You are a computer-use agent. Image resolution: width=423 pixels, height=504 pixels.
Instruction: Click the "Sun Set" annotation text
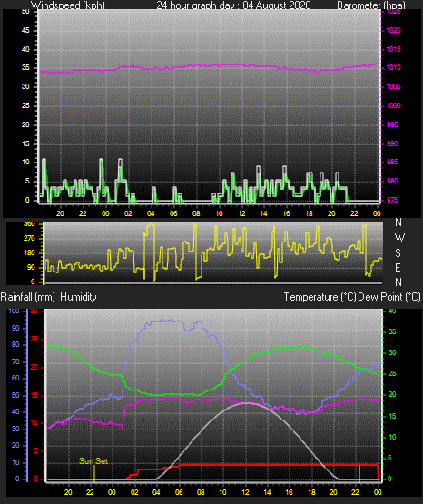click(93, 461)
